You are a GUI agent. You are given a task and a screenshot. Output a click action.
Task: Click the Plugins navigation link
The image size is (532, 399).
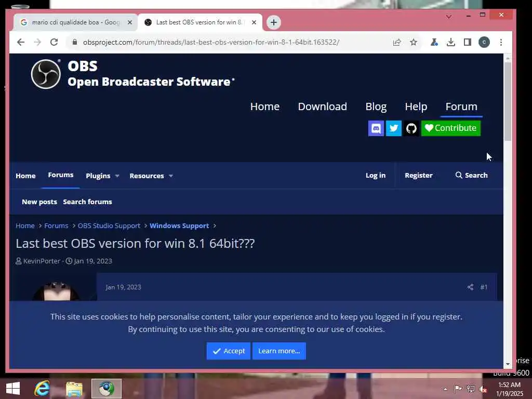(98, 176)
